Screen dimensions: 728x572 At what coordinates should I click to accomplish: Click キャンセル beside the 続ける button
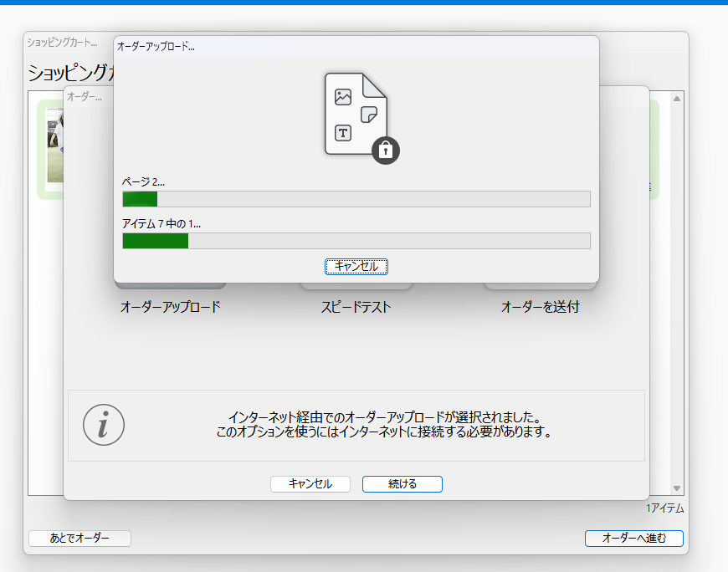click(310, 483)
